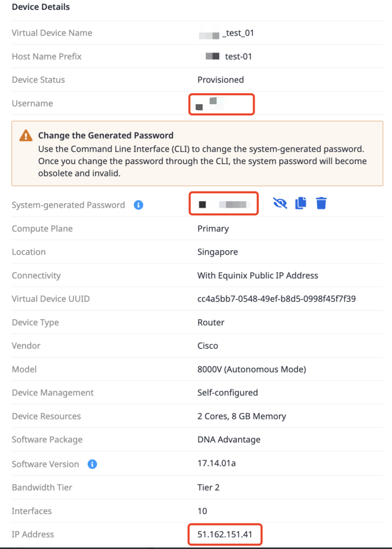Click the Virtual Device UUID value
392x549 pixels.
point(276,299)
